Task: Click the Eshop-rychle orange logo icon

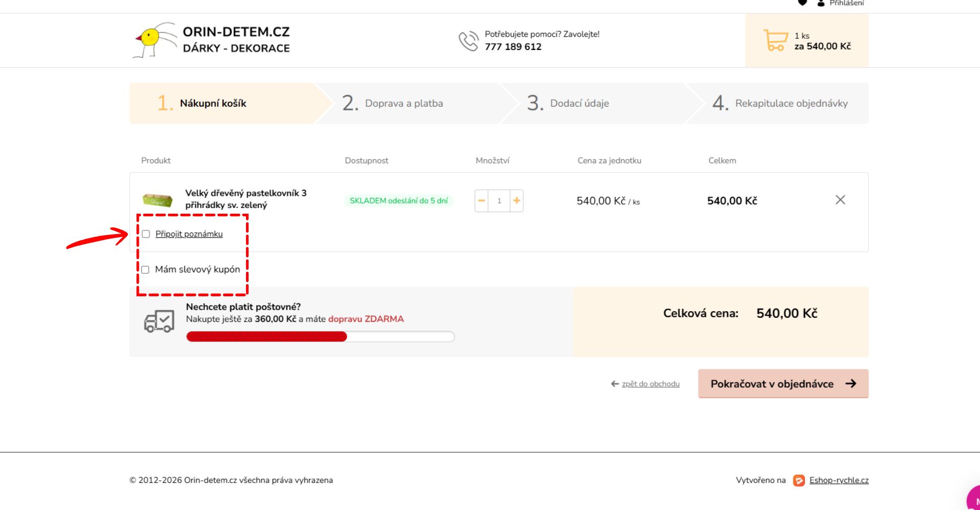Action: [799, 480]
